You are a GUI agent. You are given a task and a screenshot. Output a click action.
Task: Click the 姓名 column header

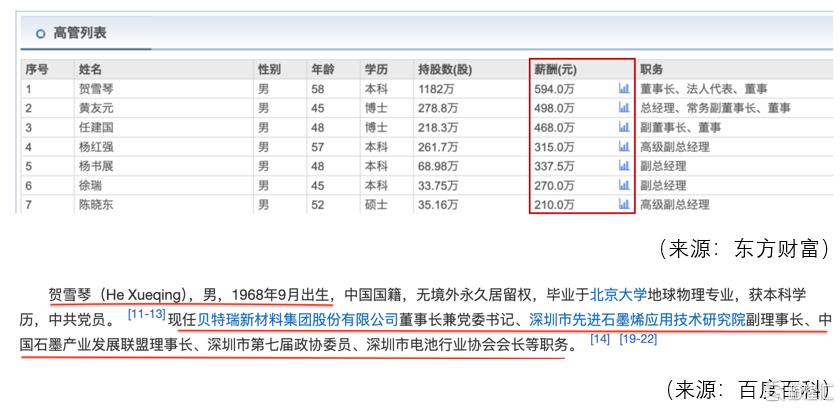tap(90, 70)
